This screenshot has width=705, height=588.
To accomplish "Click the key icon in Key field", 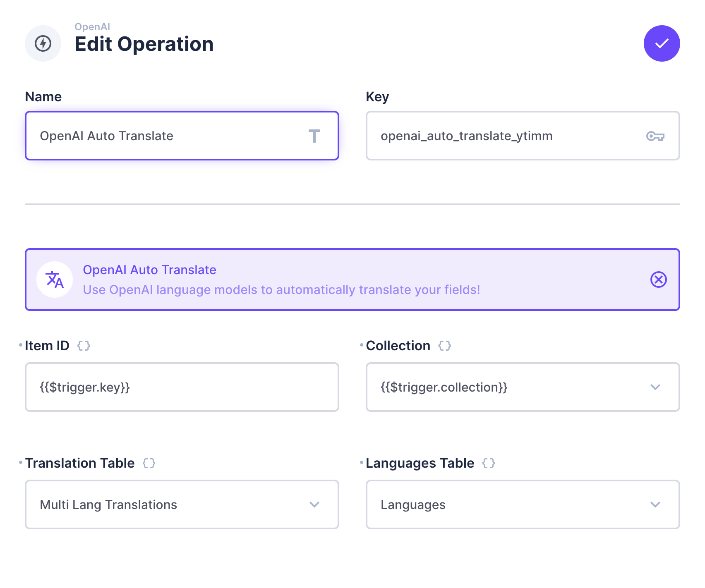I will coord(655,136).
